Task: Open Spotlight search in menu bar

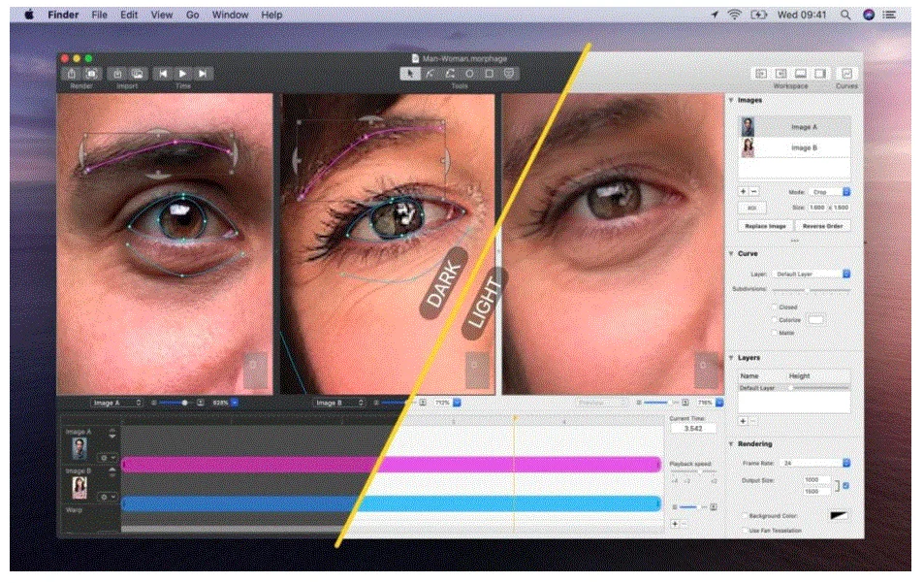Action: pyautogui.click(x=845, y=15)
